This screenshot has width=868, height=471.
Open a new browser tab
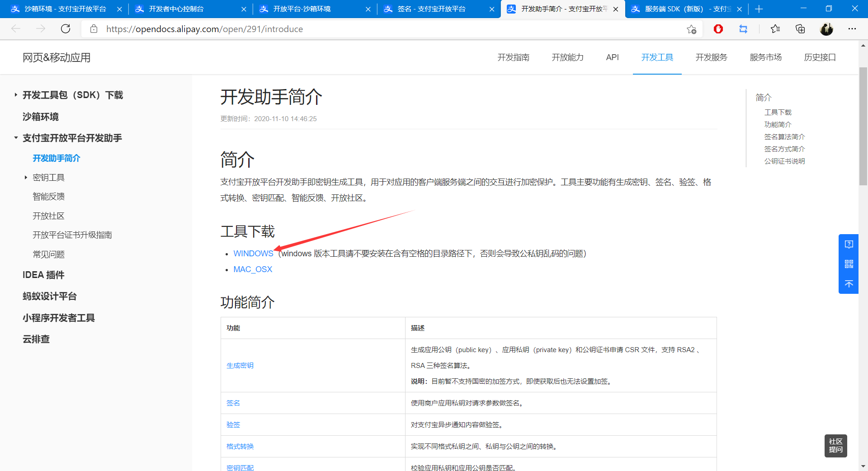pos(759,9)
